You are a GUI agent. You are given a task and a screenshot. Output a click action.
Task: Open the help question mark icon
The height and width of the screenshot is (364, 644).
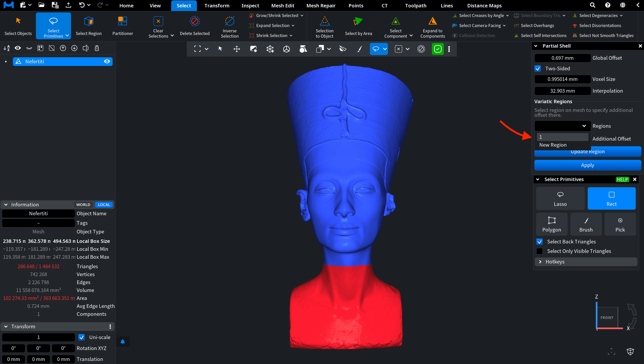click(x=608, y=5)
